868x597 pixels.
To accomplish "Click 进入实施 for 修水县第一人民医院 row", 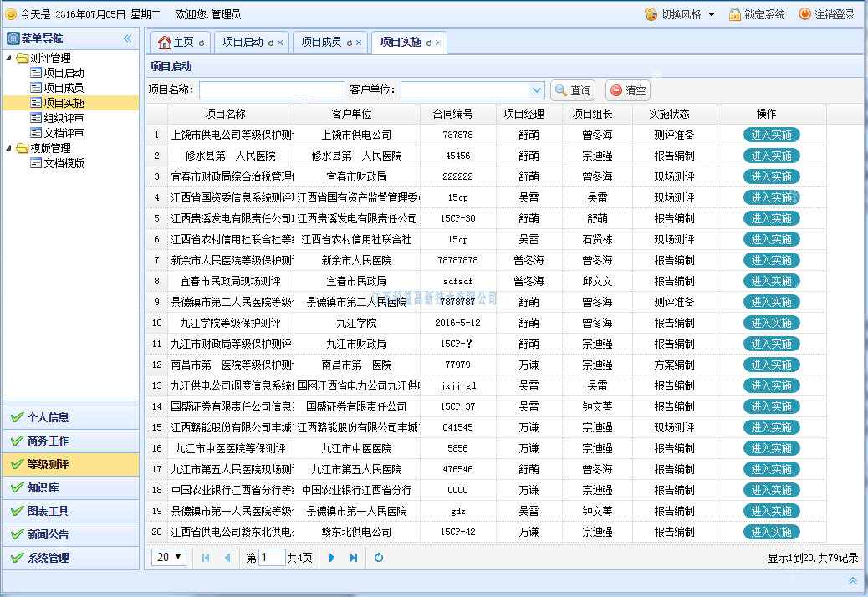I will pos(771,156).
